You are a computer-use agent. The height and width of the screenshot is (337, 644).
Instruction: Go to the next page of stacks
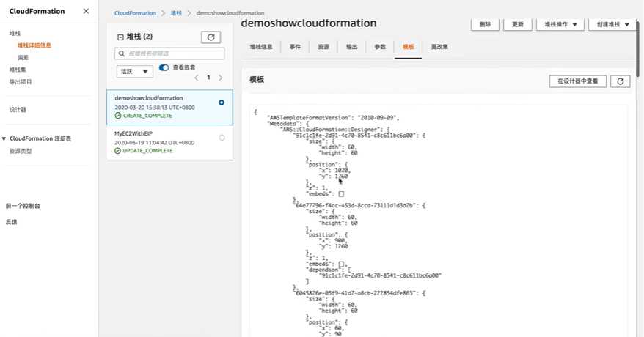[x=221, y=78]
